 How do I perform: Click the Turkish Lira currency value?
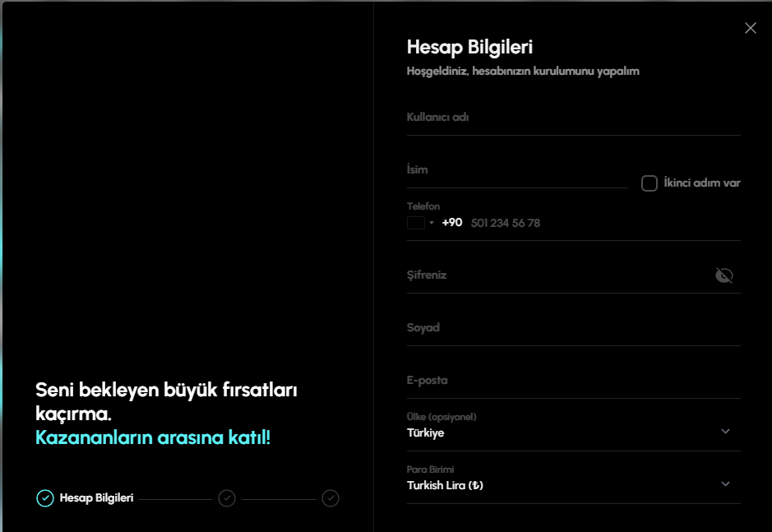pyautogui.click(x=445, y=485)
